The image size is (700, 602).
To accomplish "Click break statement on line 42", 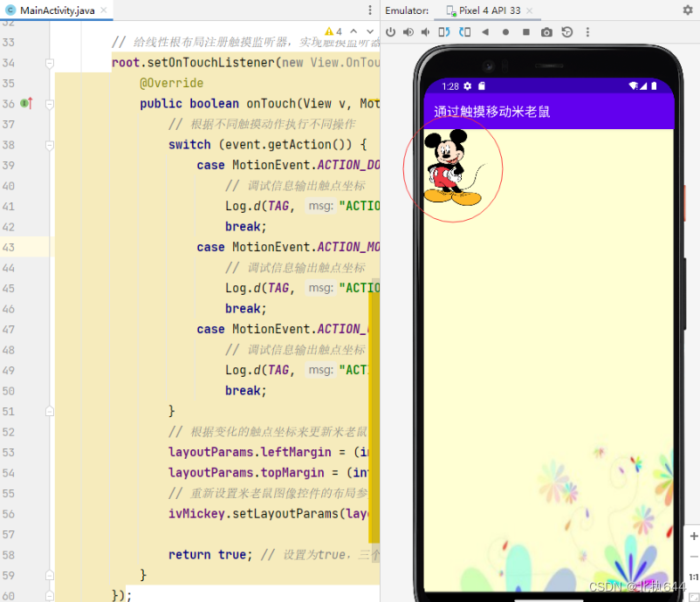I will coord(245,227).
